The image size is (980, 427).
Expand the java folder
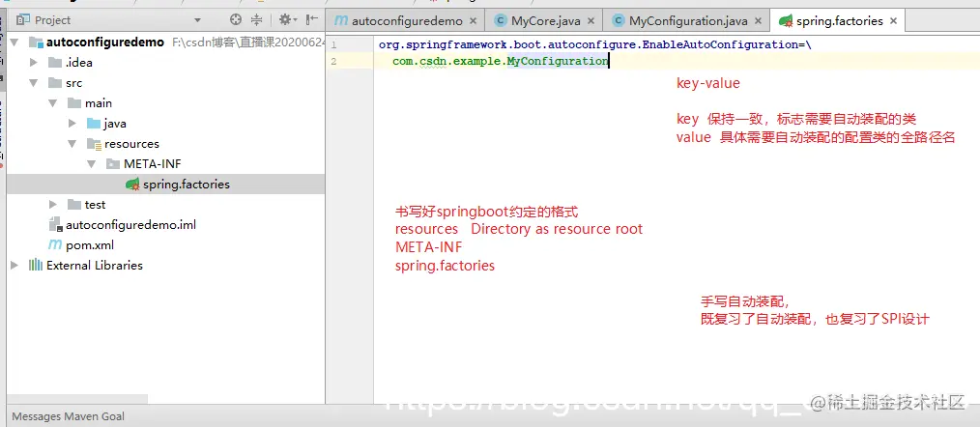click(x=72, y=123)
